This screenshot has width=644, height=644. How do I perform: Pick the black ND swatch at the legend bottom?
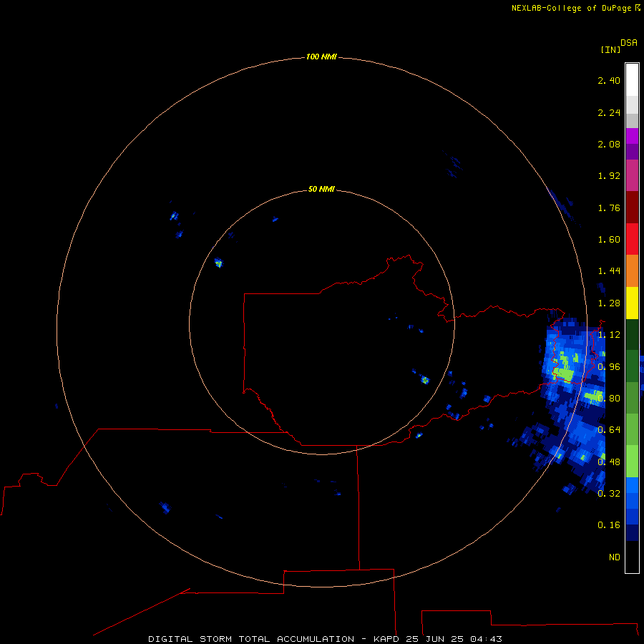coord(632,557)
